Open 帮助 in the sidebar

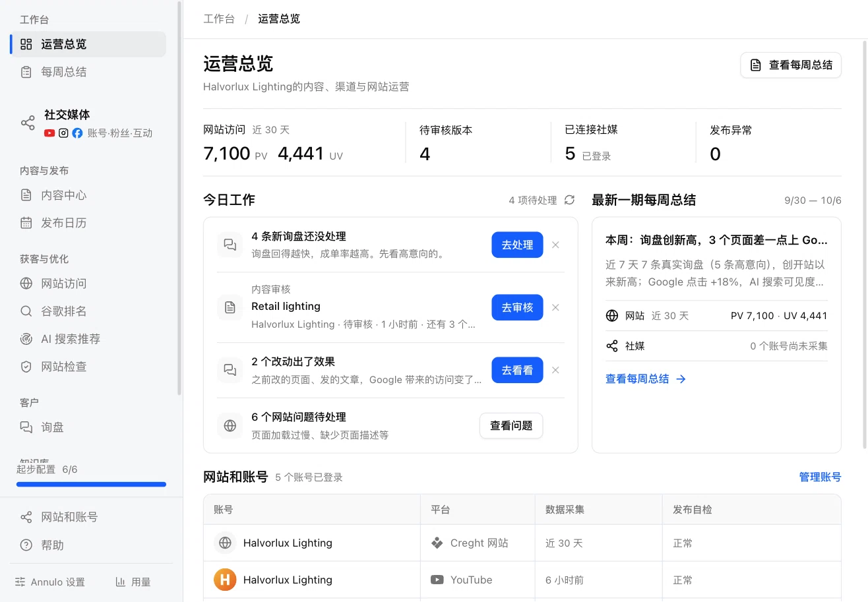pyautogui.click(x=88, y=545)
